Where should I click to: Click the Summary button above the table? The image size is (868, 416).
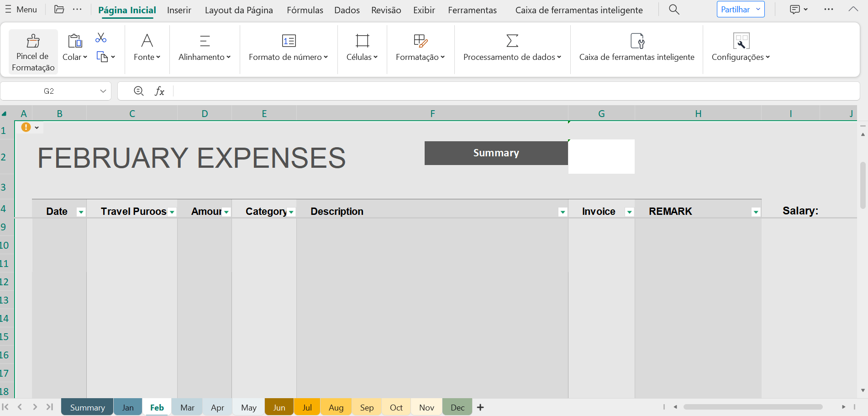coord(496,153)
